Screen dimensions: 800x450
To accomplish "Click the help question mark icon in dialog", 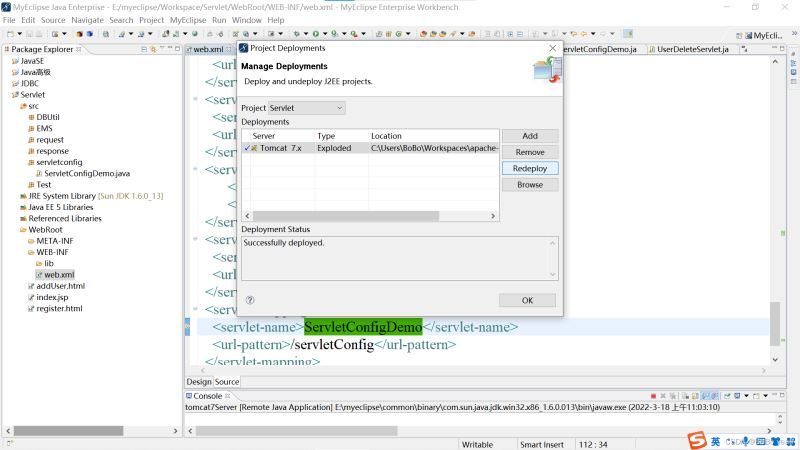I will (250, 300).
